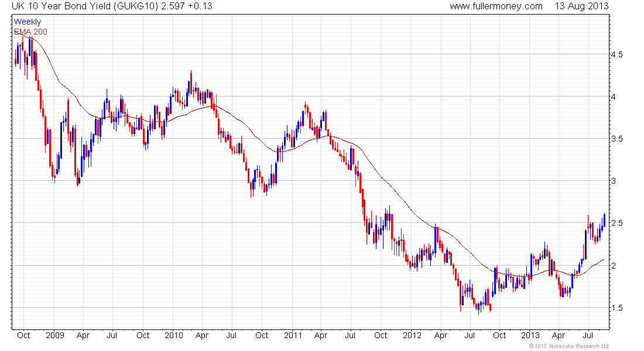
Task: Click the Jul label after 2013
Action: click(588, 335)
